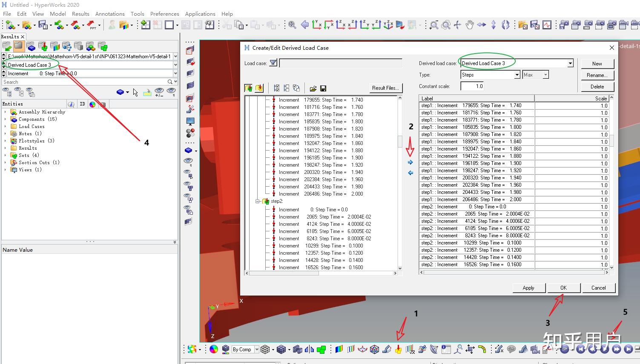Image resolution: width=640 pixels, height=364 pixels.
Task: Click the Publish to PPT toolbar icon
Action: point(92,25)
